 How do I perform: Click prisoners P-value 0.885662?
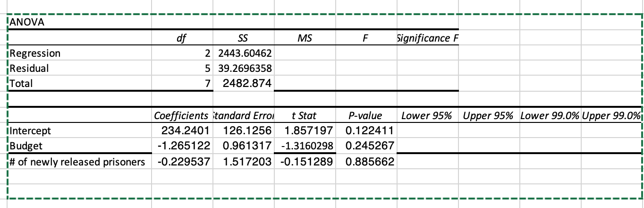pos(366,162)
